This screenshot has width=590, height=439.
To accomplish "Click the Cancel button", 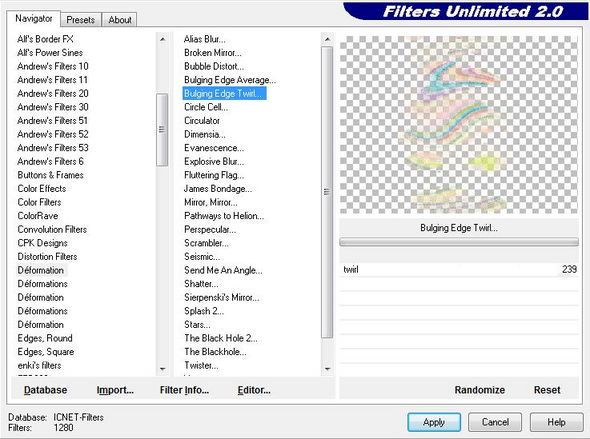I will point(495,422).
